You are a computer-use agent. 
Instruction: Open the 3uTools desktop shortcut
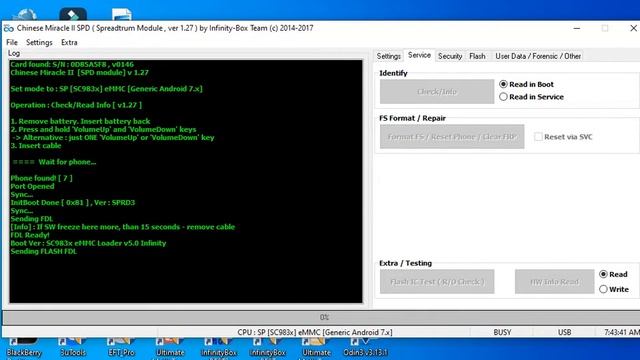tap(73, 347)
